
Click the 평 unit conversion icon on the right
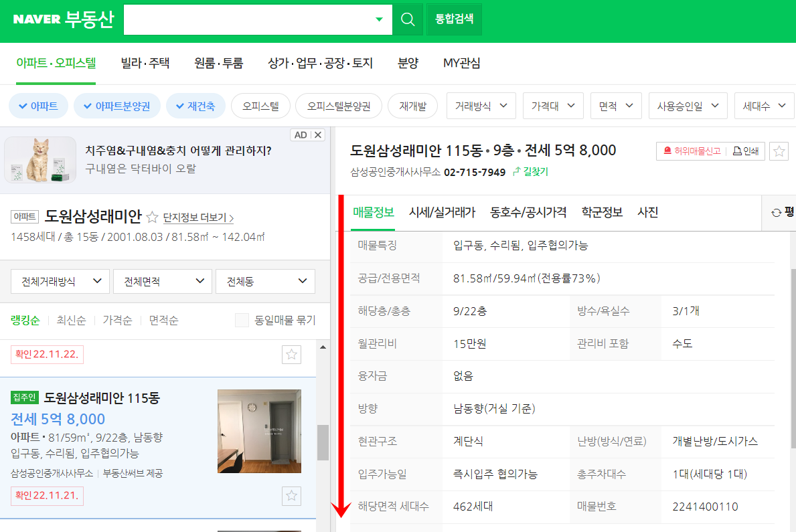click(x=783, y=212)
